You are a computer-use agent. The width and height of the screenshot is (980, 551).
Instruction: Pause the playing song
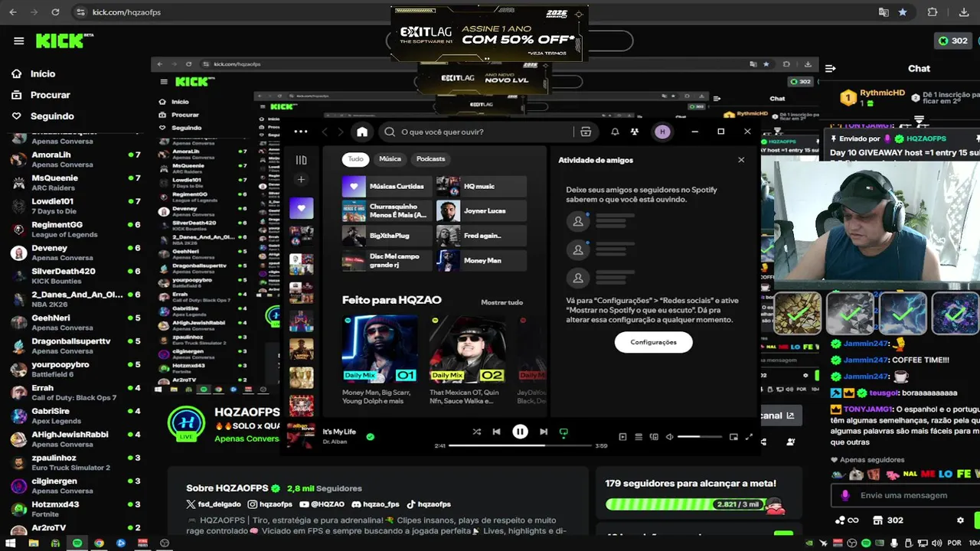click(520, 432)
